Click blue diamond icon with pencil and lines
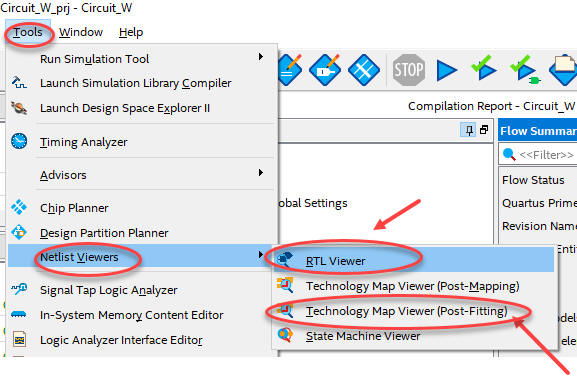577x377 pixels. click(x=290, y=70)
